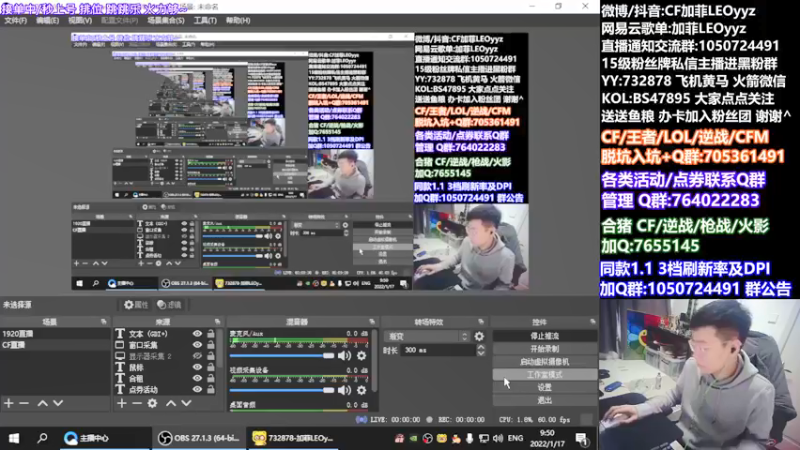Select the CF直播 scene
The height and width of the screenshot is (450, 800).
(x=55, y=345)
